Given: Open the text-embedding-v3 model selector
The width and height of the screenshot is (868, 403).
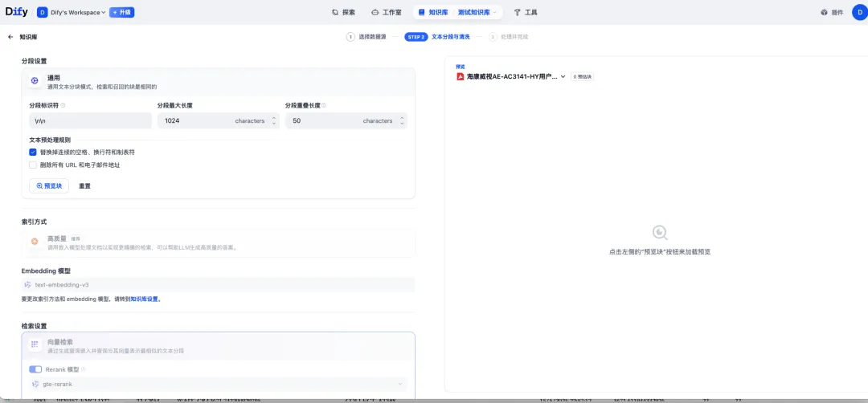Looking at the screenshot, I should pyautogui.click(x=218, y=285).
